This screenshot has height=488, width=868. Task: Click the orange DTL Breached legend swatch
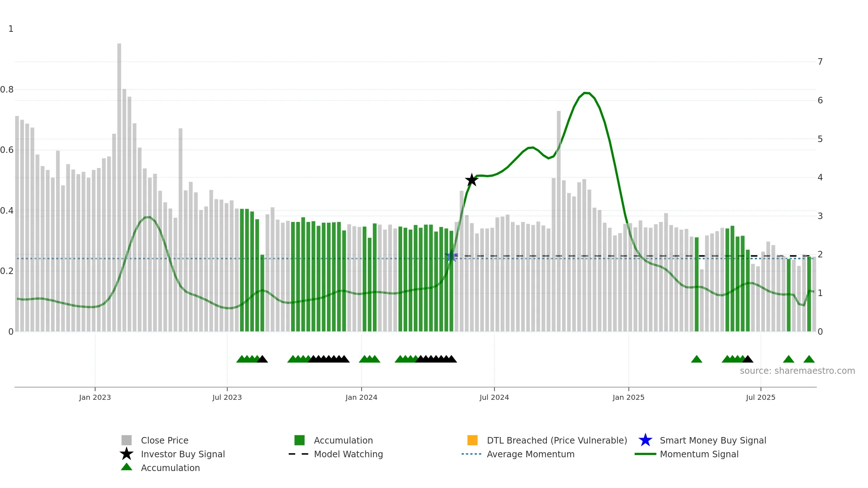(x=472, y=440)
